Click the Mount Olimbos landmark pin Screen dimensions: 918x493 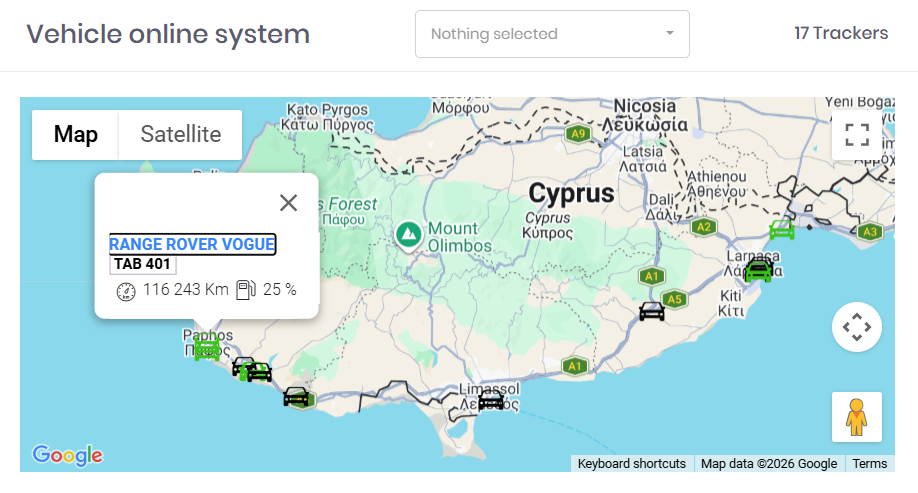coord(407,235)
